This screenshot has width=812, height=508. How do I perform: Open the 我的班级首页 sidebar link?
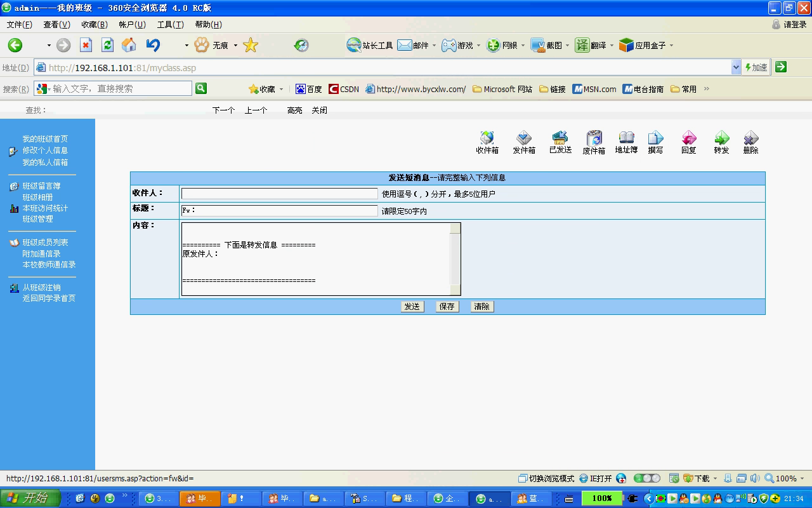click(x=45, y=139)
